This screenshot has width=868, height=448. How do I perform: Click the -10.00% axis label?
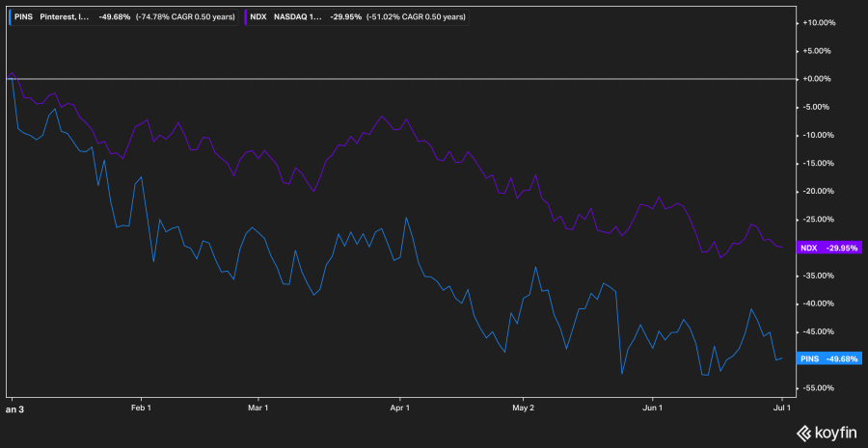(x=819, y=135)
